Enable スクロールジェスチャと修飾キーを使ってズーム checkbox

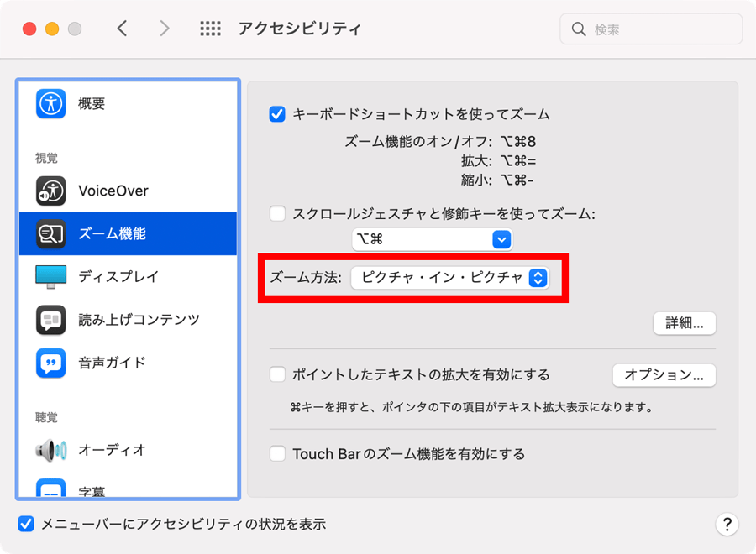click(277, 213)
